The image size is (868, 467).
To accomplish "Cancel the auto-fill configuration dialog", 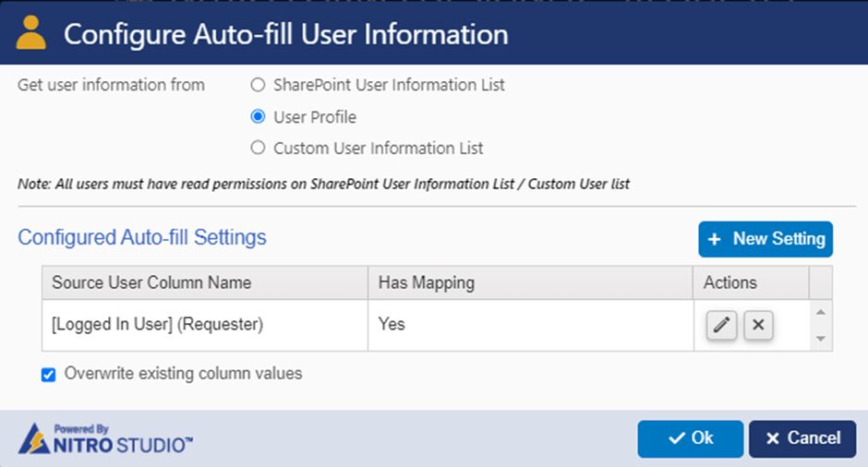I will point(802,438).
